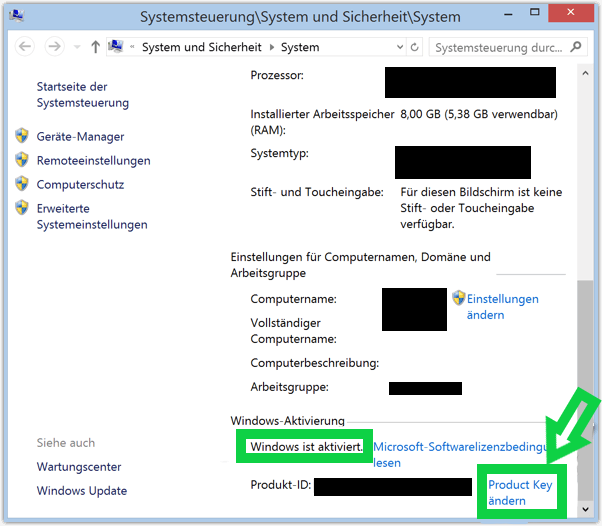Click the computer icon in the address bar
602x526 pixels.
(x=116, y=47)
